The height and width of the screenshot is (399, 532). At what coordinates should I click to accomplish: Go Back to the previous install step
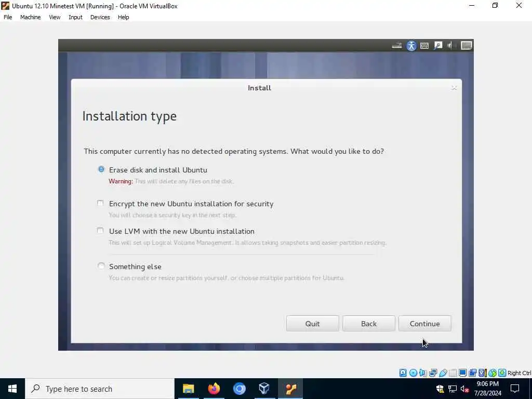pyautogui.click(x=369, y=323)
